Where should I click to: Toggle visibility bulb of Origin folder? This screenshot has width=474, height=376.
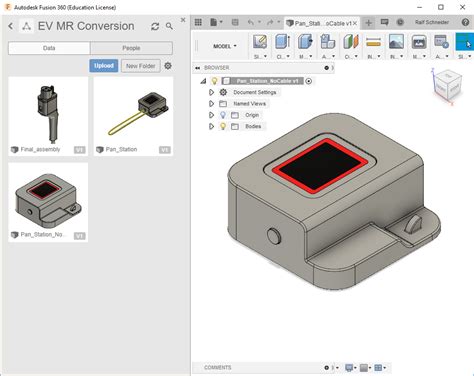click(x=223, y=115)
